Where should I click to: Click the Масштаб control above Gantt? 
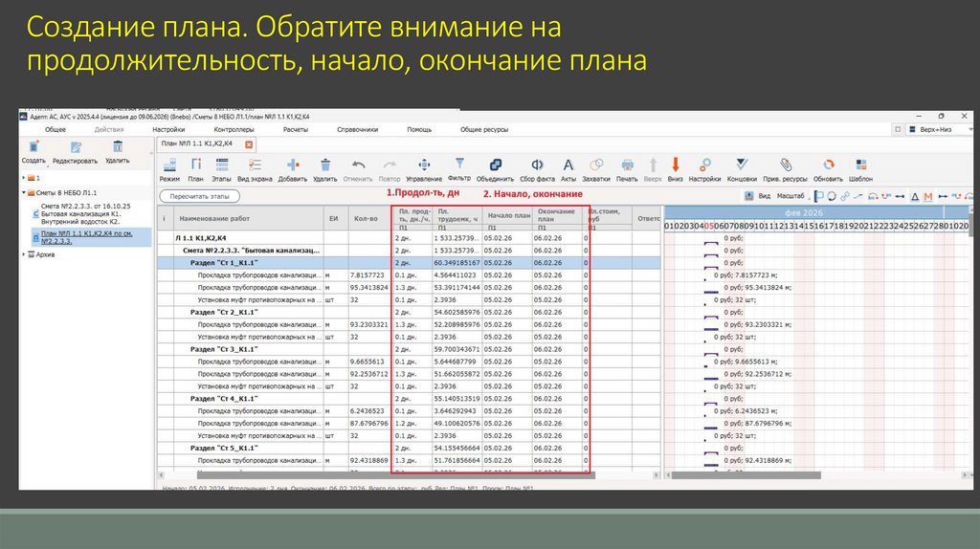[x=791, y=196]
